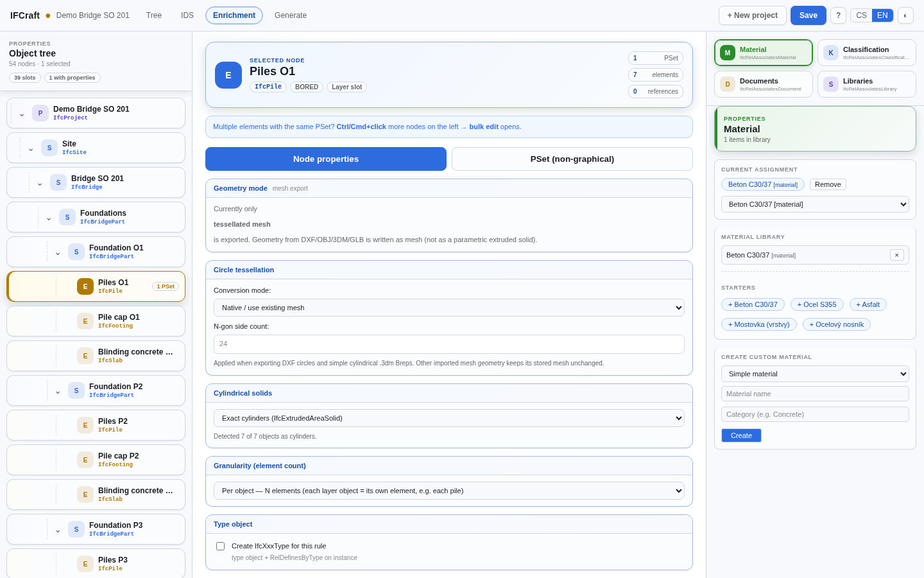Switch language to EN
The width and height of the screenshot is (924, 578).
(x=882, y=15)
